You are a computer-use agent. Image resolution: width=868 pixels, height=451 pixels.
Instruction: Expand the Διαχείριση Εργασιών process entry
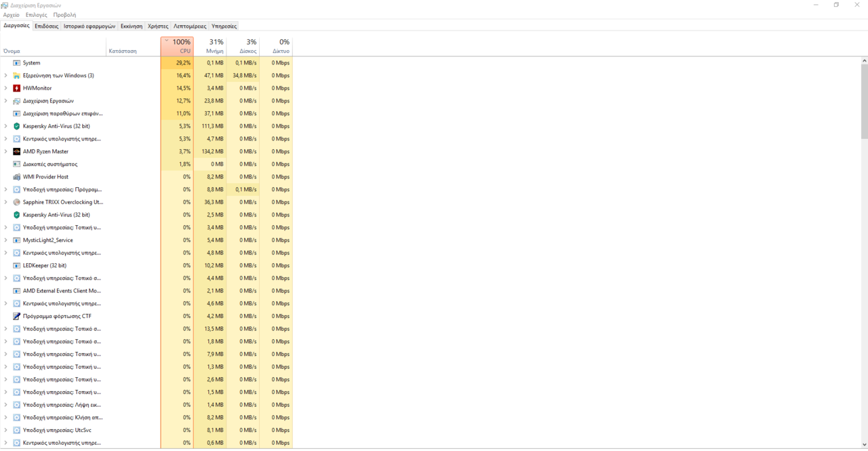click(5, 101)
